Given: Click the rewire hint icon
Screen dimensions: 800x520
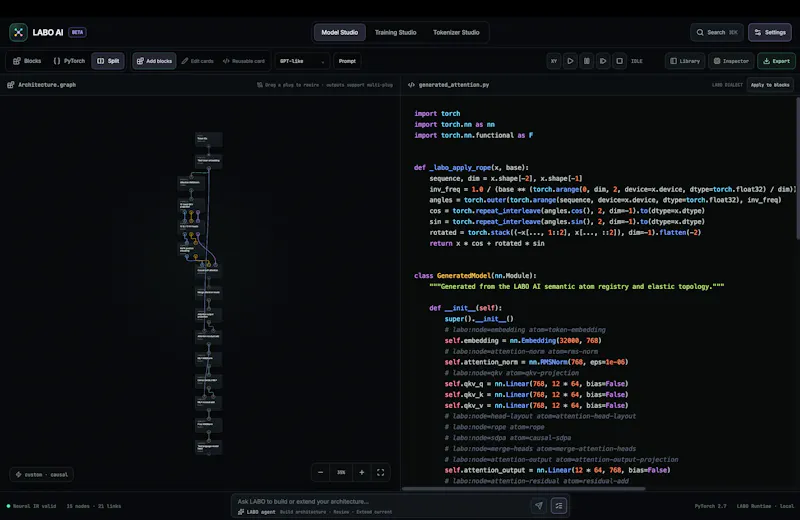Looking at the screenshot, I should [260, 85].
